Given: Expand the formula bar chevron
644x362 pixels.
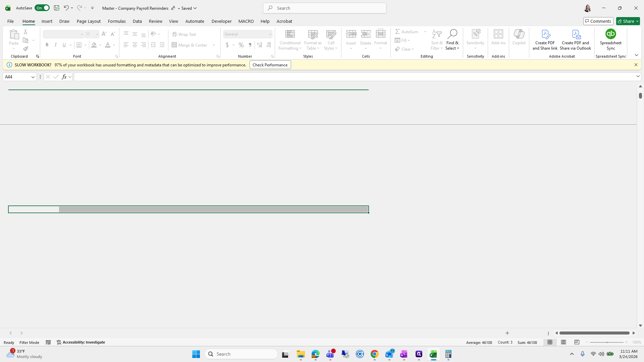Looking at the screenshot, I should point(638,76).
